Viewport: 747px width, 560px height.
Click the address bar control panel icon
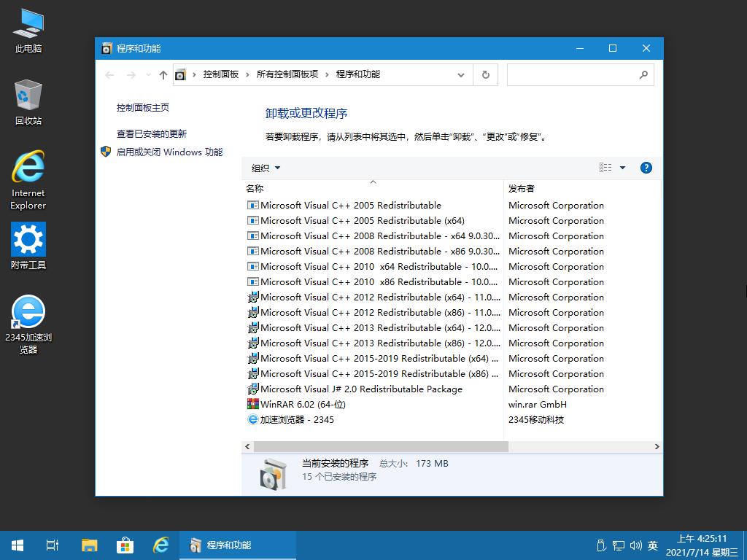pos(181,75)
